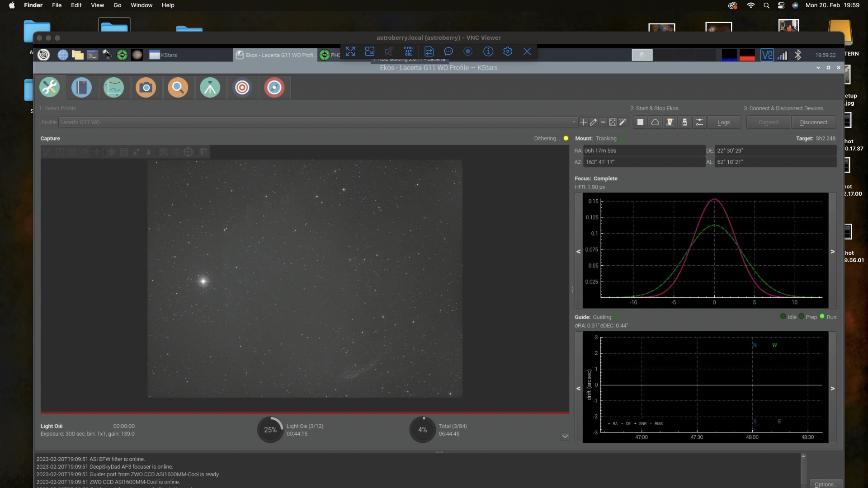Click left arrow on guide drift graph
868x488 pixels.
pos(578,388)
